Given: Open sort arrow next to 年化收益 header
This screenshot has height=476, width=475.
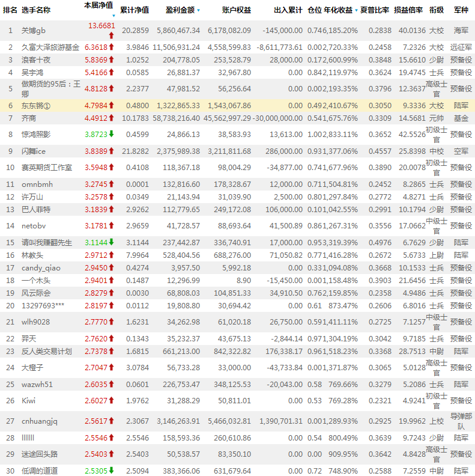Looking at the screenshot, I should coord(357,10).
